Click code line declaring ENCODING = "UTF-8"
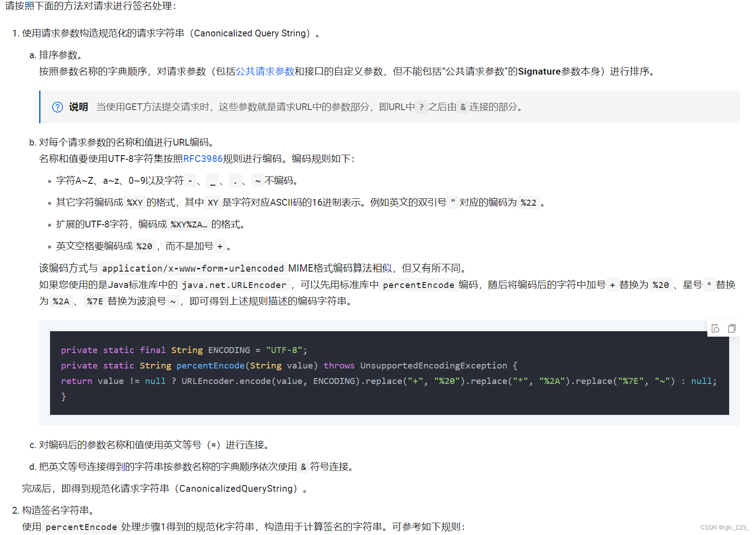This screenshot has height=535, width=756. pyautogui.click(x=184, y=350)
